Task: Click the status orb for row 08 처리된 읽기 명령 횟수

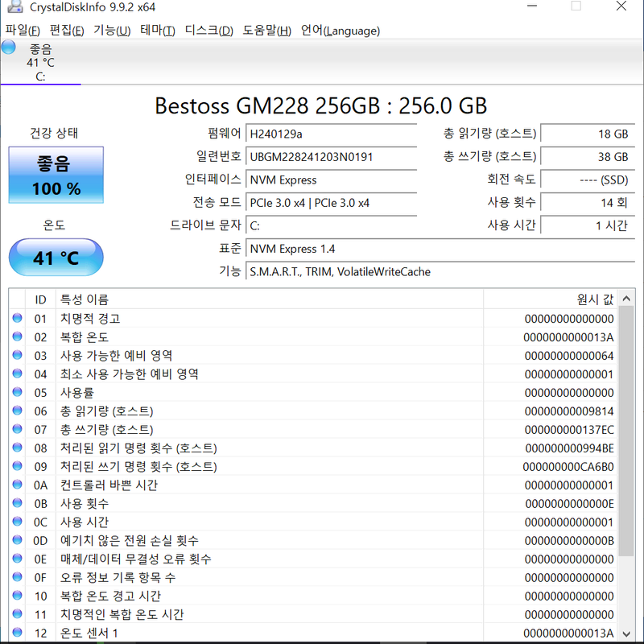Action: pyautogui.click(x=17, y=448)
